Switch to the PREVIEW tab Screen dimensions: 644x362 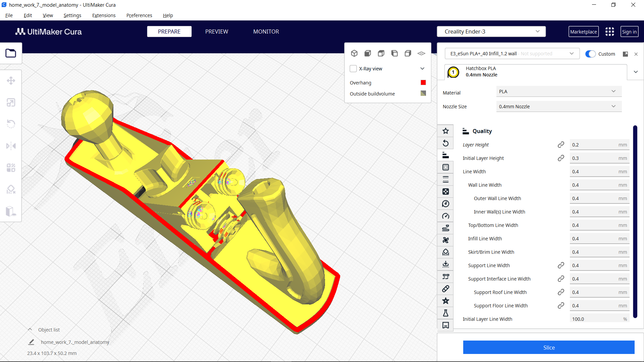pyautogui.click(x=216, y=31)
